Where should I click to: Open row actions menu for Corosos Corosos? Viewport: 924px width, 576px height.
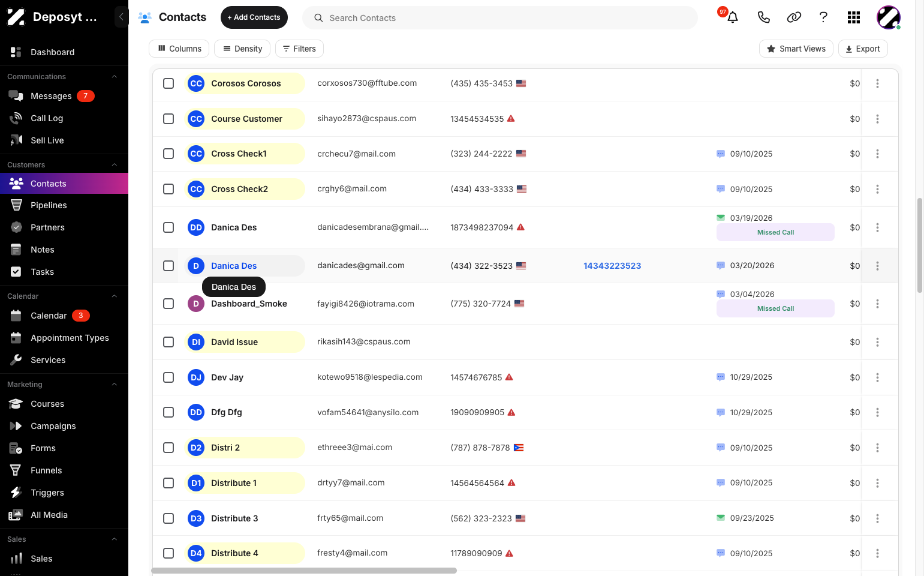click(x=877, y=83)
